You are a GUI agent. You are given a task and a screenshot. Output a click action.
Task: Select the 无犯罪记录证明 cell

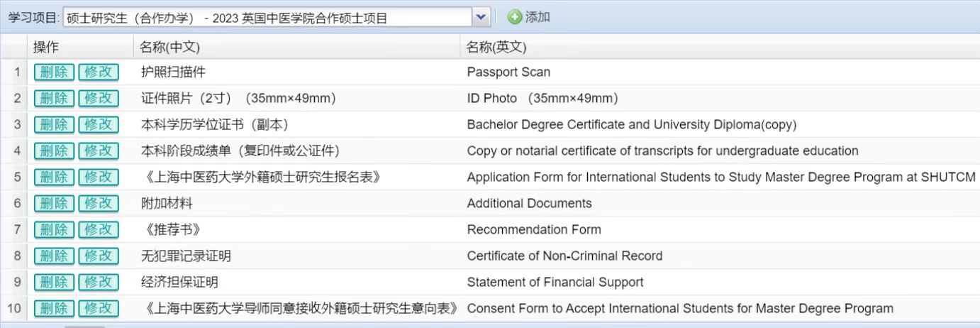[296, 256]
